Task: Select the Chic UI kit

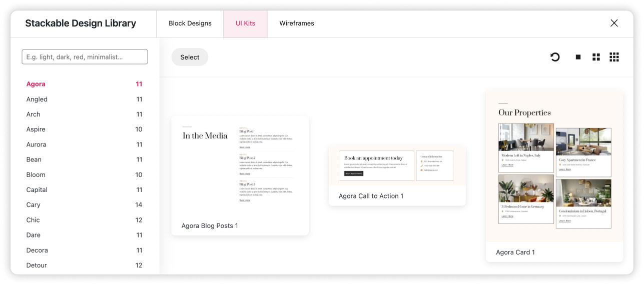Action: coord(85,220)
